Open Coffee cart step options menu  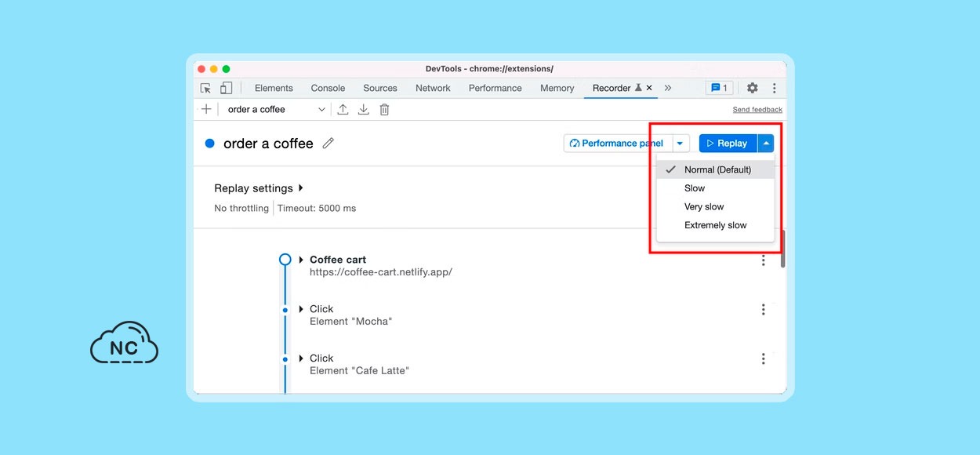(763, 260)
